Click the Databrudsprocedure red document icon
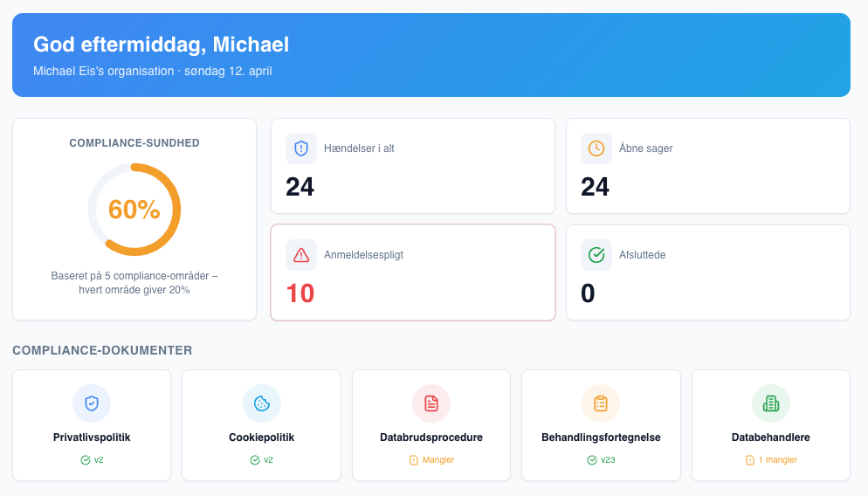868x496 pixels. pos(431,403)
